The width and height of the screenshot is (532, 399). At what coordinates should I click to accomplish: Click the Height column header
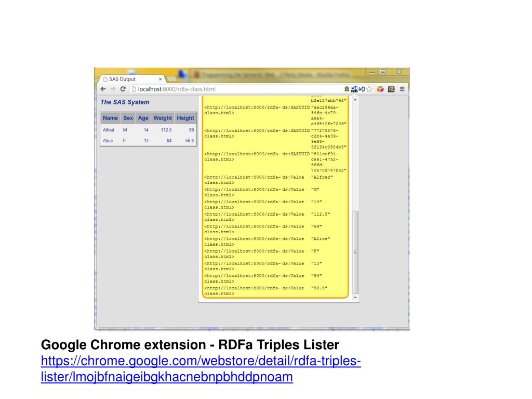click(185, 118)
